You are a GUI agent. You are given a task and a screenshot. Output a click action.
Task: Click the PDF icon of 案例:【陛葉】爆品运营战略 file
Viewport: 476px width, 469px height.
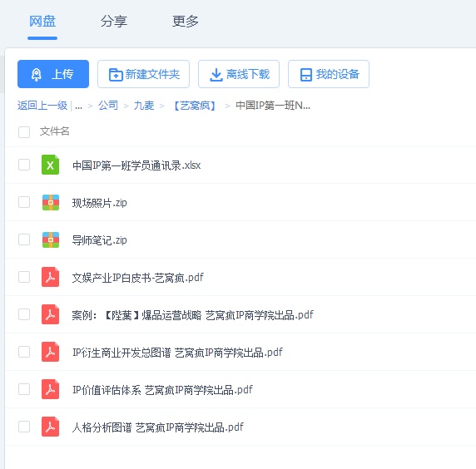tap(50, 314)
